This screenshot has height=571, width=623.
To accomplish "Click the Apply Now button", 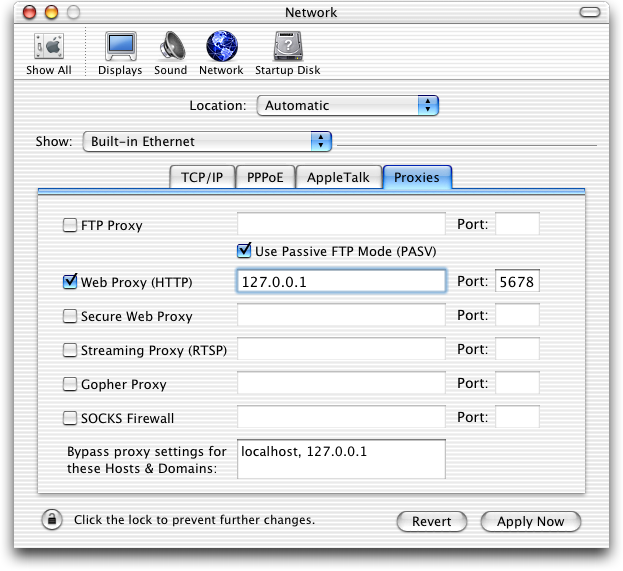I will 531,521.
